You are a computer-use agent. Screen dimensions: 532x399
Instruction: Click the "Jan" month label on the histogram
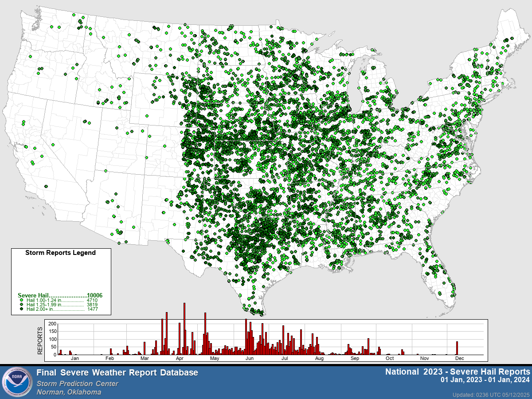pyautogui.click(x=75, y=358)
